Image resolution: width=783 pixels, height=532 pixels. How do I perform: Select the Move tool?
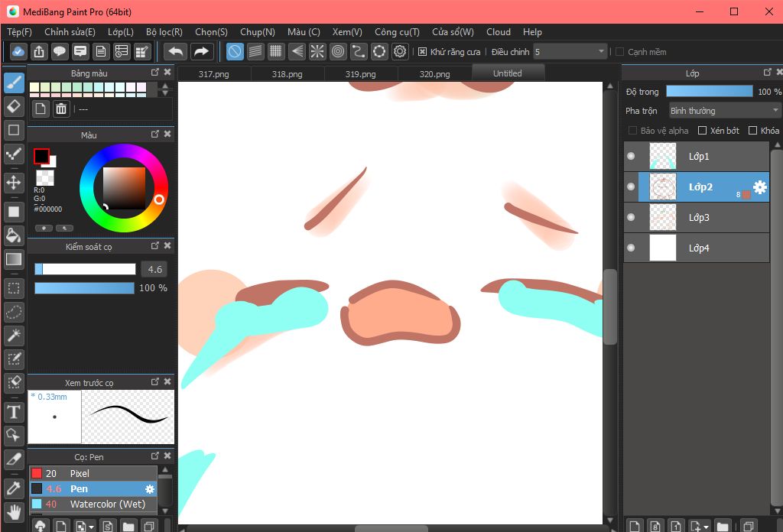click(x=14, y=183)
